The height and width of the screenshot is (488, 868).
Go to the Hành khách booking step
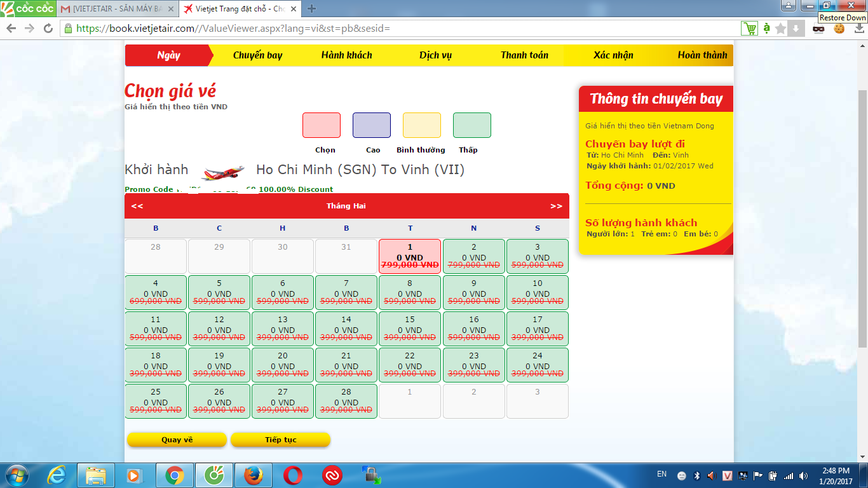click(x=346, y=55)
